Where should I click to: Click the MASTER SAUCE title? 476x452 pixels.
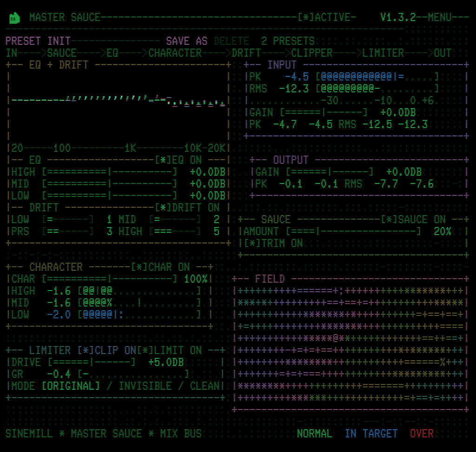[x=65, y=17]
